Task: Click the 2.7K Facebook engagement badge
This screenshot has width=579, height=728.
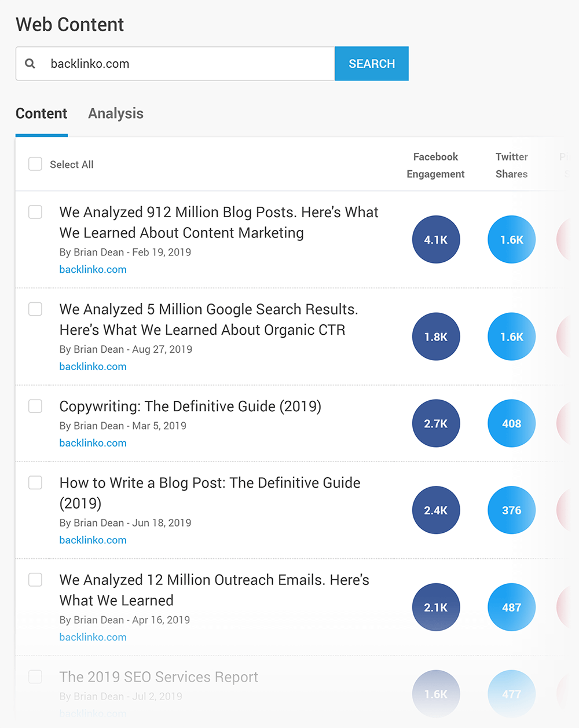Action: (x=436, y=423)
